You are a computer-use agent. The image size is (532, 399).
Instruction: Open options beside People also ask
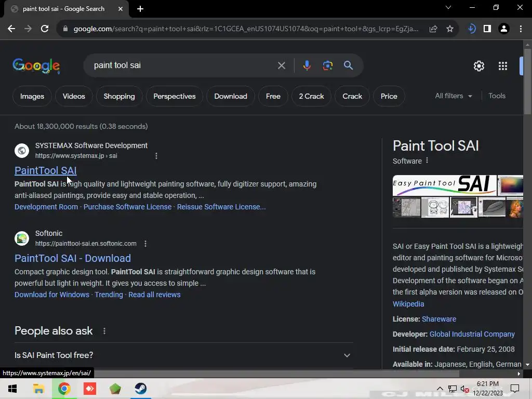point(104,331)
